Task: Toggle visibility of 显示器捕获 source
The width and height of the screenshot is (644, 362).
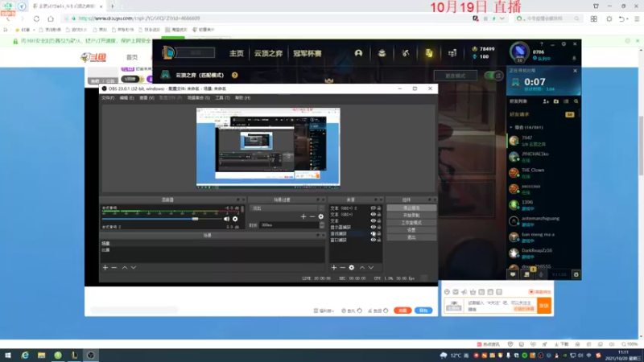Action: click(x=373, y=227)
